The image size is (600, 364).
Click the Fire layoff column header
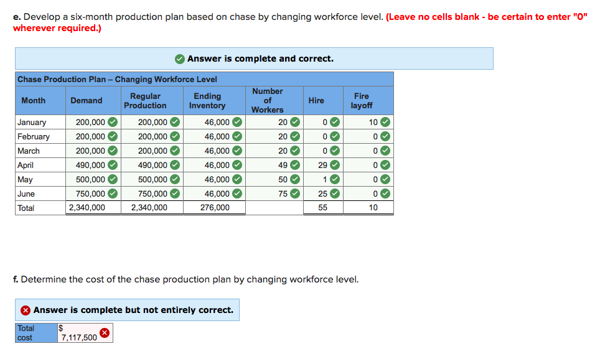pos(362,101)
